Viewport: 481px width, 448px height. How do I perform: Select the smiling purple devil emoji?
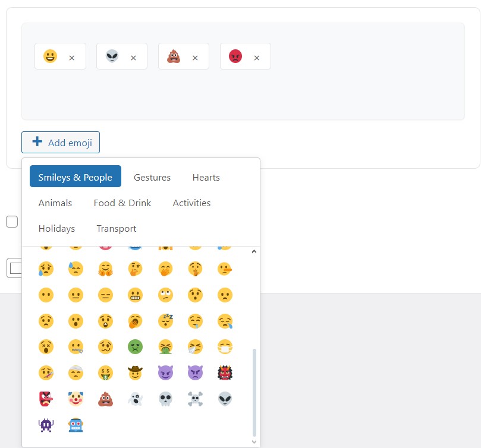[165, 373]
